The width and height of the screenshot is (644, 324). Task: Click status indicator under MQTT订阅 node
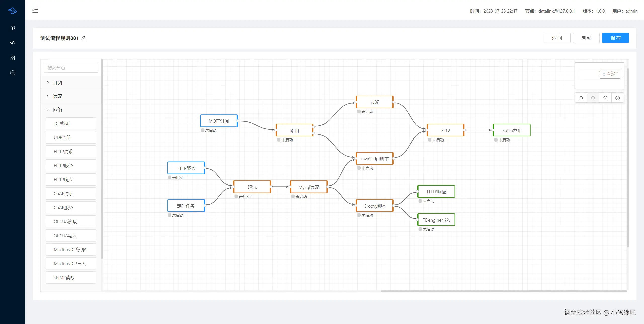(x=203, y=130)
